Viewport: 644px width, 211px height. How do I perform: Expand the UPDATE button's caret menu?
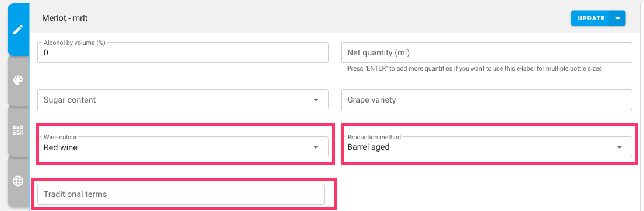point(618,19)
